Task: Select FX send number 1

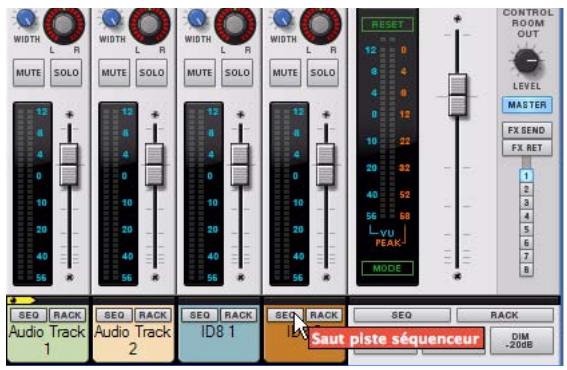Action: pyautogui.click(x=526, y=176)
